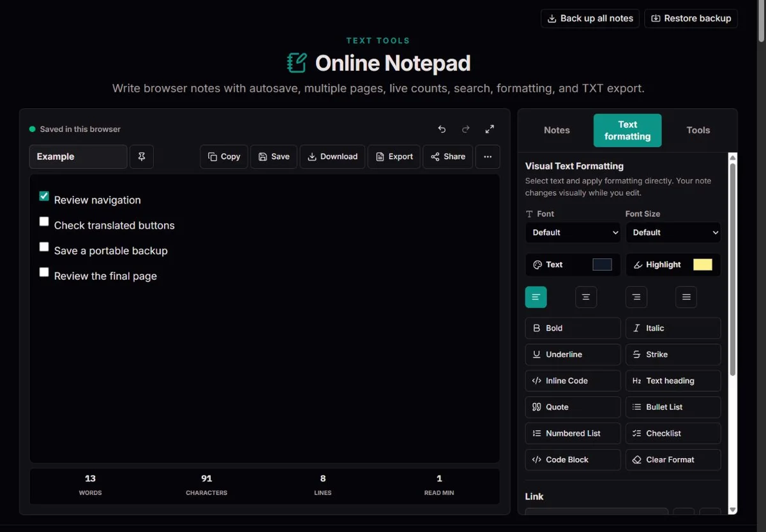Align text right
The image size is (766, 532).
tap(636, 297)
